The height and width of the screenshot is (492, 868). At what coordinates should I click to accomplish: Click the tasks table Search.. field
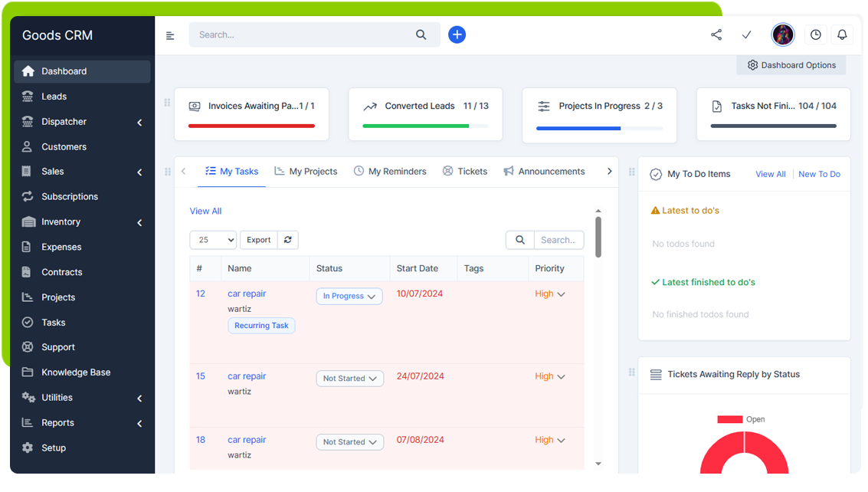click(558, 240)
